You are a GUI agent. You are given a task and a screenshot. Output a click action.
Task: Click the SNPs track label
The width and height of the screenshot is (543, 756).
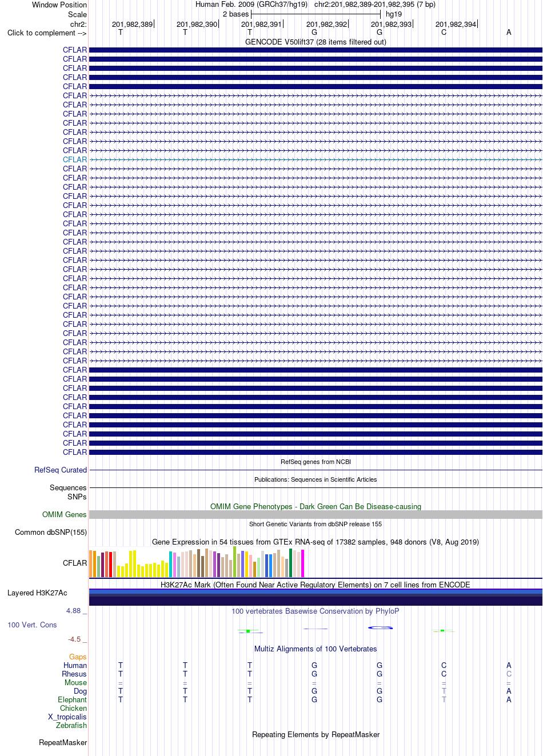[x=77, y=497]
